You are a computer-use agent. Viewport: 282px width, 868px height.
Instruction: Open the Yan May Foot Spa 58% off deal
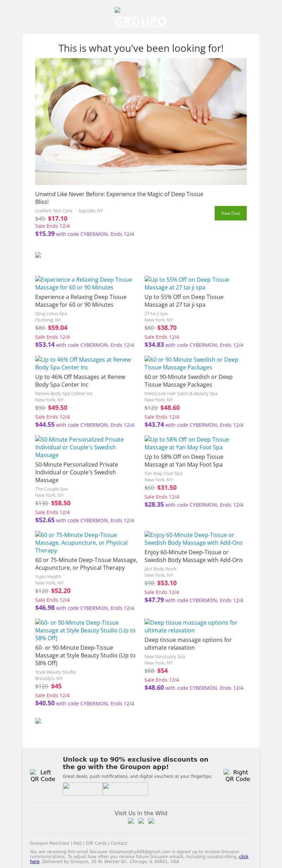pos(186,443)
